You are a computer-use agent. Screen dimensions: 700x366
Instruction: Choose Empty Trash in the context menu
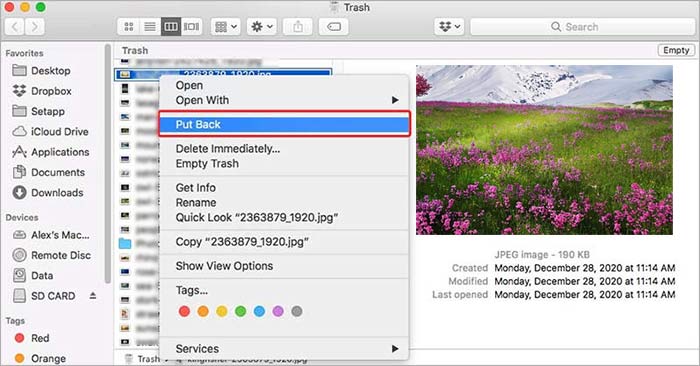click(x=284, y=164)
